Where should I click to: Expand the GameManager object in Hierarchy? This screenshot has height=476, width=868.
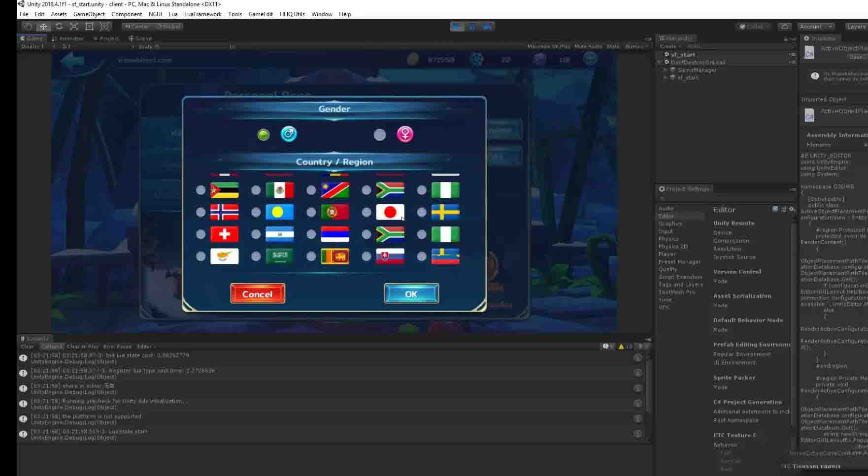(x=666, y=70)
